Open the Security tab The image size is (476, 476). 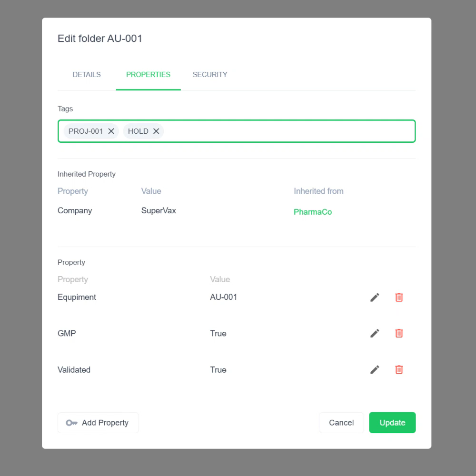210,75
